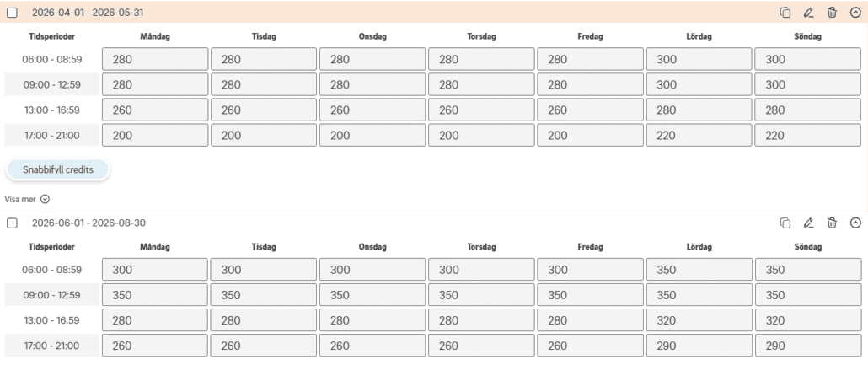Click April-May Onsdag 09:00 - 12:59 credits field
The height and width of the screenshot is (365, 868).
[x=372, y=84]
